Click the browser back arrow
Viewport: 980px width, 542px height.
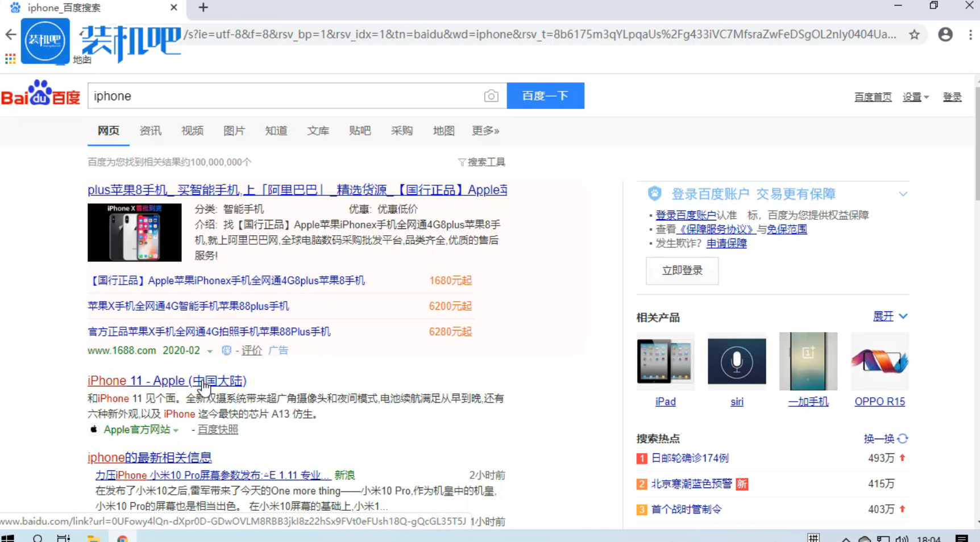[10, 35]
